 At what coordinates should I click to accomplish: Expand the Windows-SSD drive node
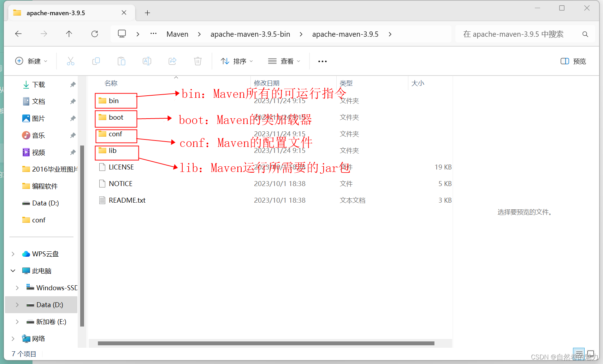(17, 288)
